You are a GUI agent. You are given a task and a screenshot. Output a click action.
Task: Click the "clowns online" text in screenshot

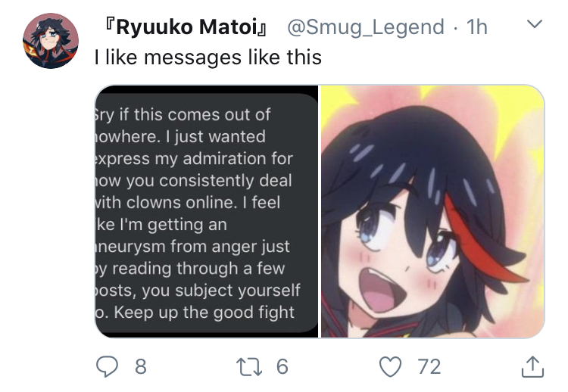179,202
